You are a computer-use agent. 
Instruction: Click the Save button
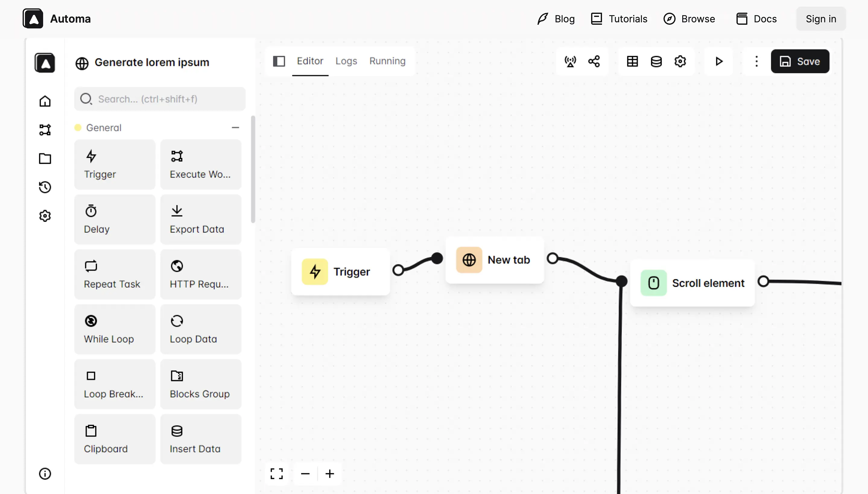(x=800, y=62)
